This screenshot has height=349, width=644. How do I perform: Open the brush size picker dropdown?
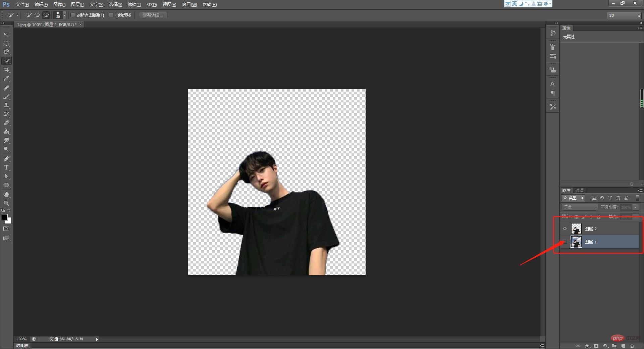tap(64, 15)
